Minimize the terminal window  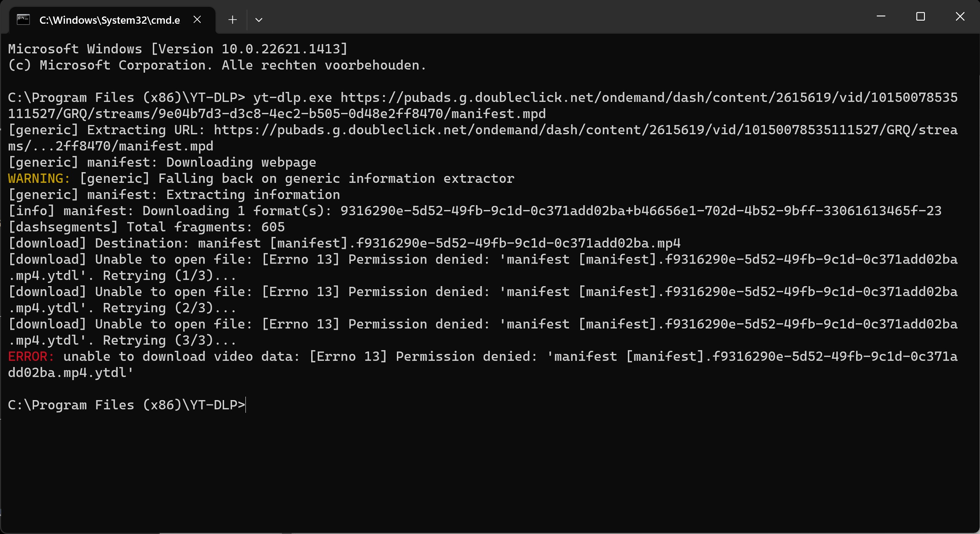pyautogui.click(x=881, y=16)
